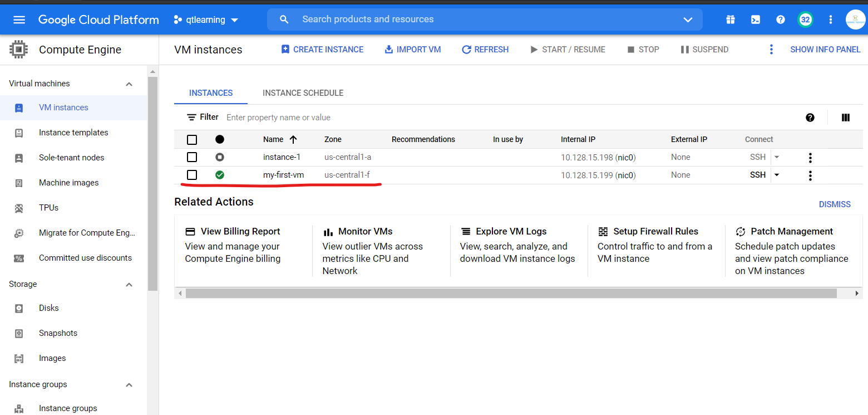Screen dimensions: 868x415
Task: Open notifications badge showing 32
Action: pos(805,19)
